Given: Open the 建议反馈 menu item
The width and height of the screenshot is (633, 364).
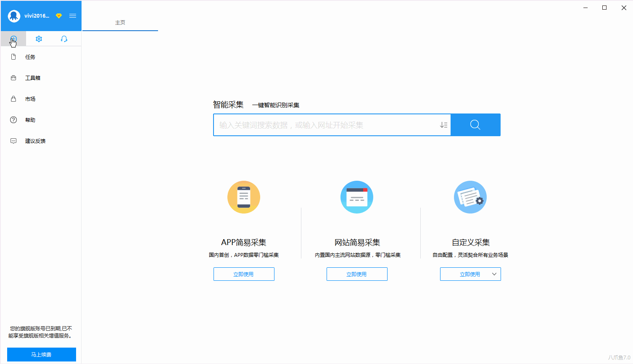Looking at the screenshot, I should (41, 141).
